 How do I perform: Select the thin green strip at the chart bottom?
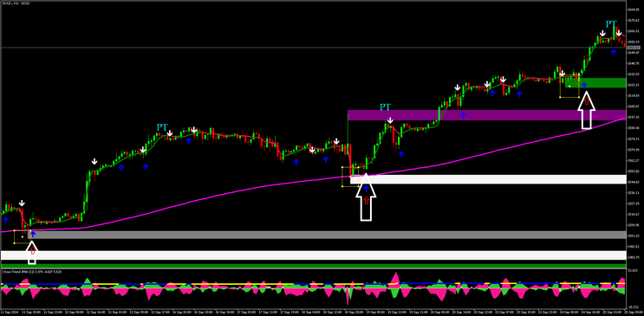pyautogui.click(x=314, y=267)
